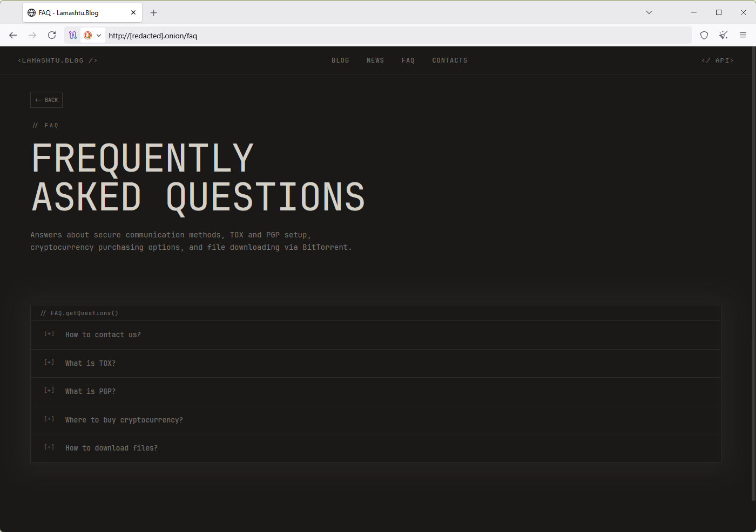This screenshot has width=756, height=532.
Task: Maximize the browser window
Action: pyautogui.click(x=719, y=12)
